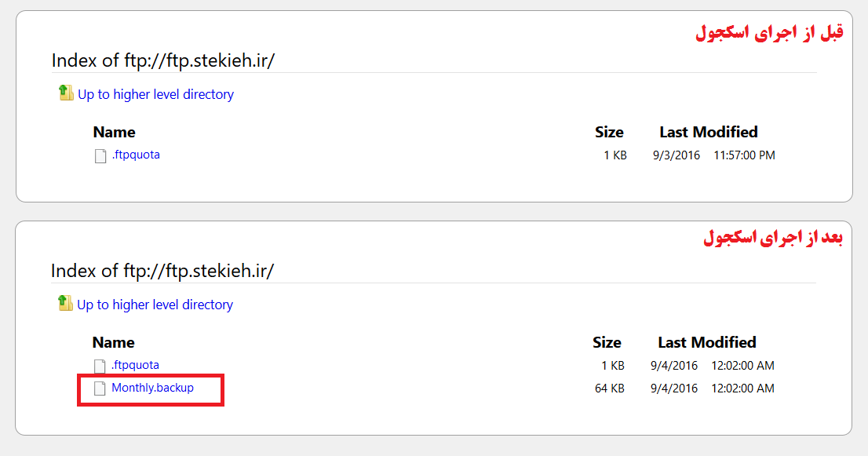
Task: Sort by Name in the listing containing Monthly.backup
Action: 114,342
